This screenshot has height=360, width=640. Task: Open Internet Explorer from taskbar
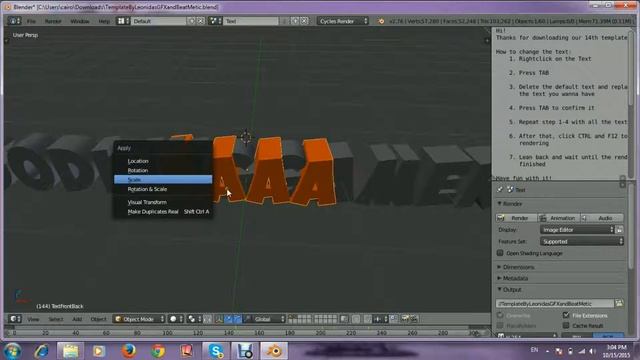(x=41, y=351)
